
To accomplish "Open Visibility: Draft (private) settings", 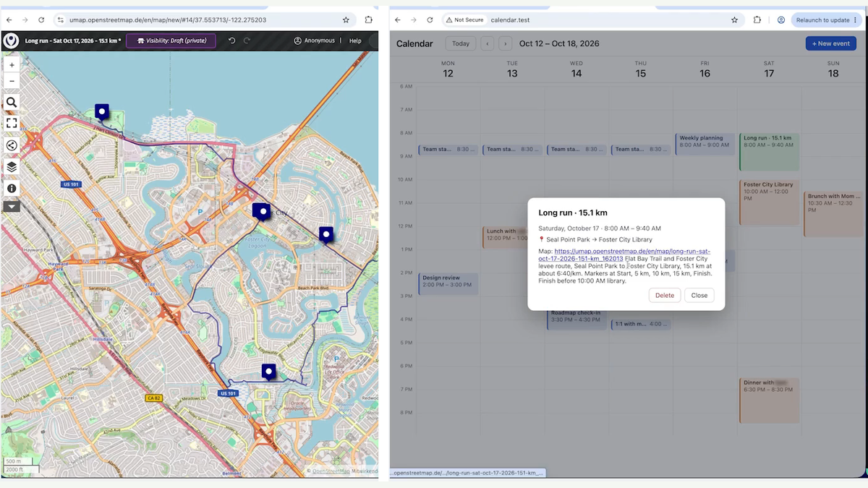I will (172, 40).
